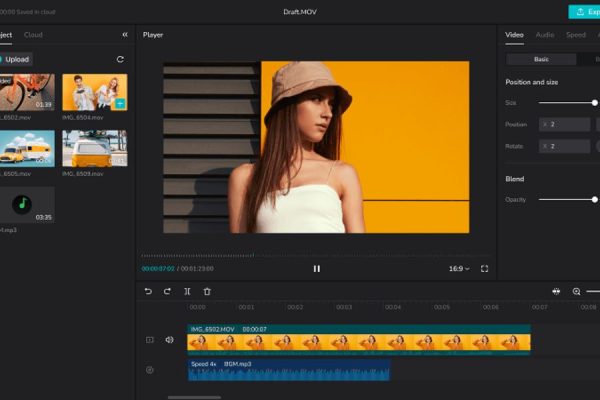Collapse the media panel with double chevron
The height and width of the screenshot is (400, 600).
point(125,34)
